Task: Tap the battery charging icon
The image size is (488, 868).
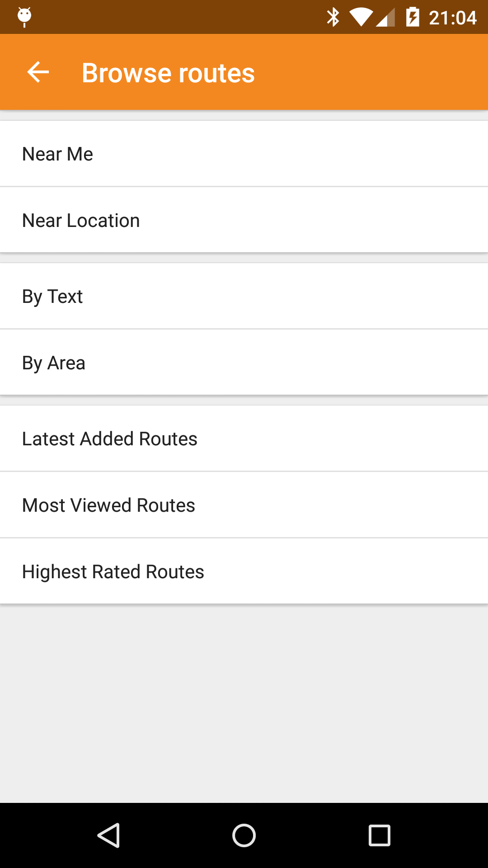Action: click(413, 17)
